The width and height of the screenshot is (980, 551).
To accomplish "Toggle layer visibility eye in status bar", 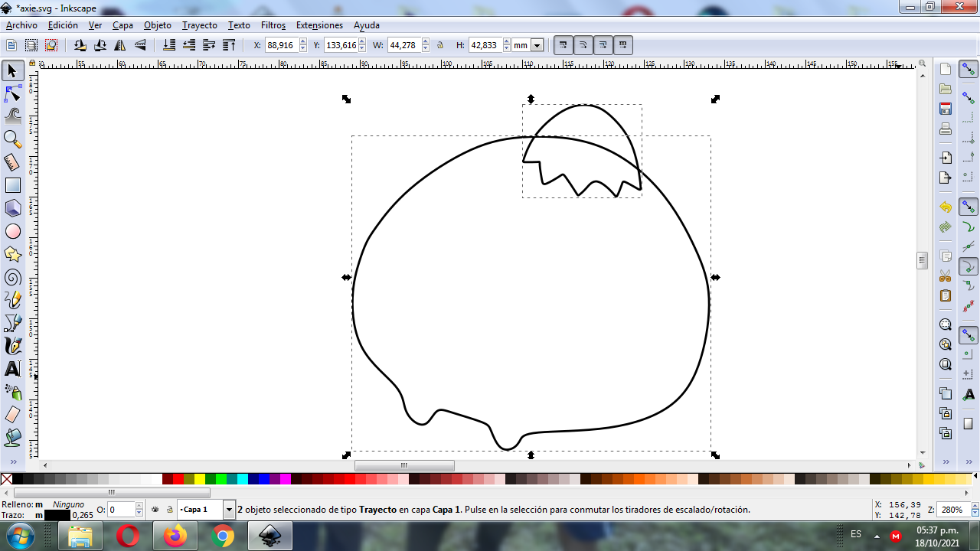I will (x=155, y=510).
